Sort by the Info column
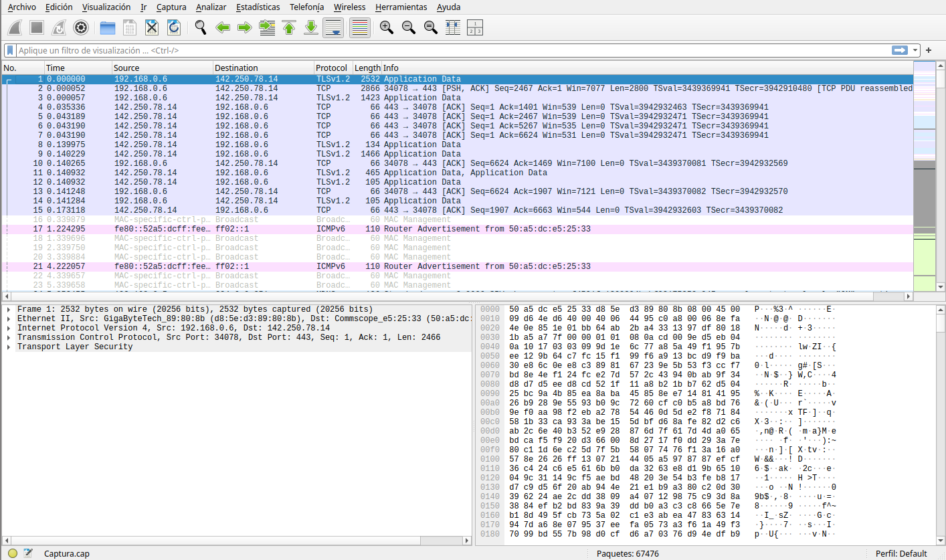 click(647, 68)
